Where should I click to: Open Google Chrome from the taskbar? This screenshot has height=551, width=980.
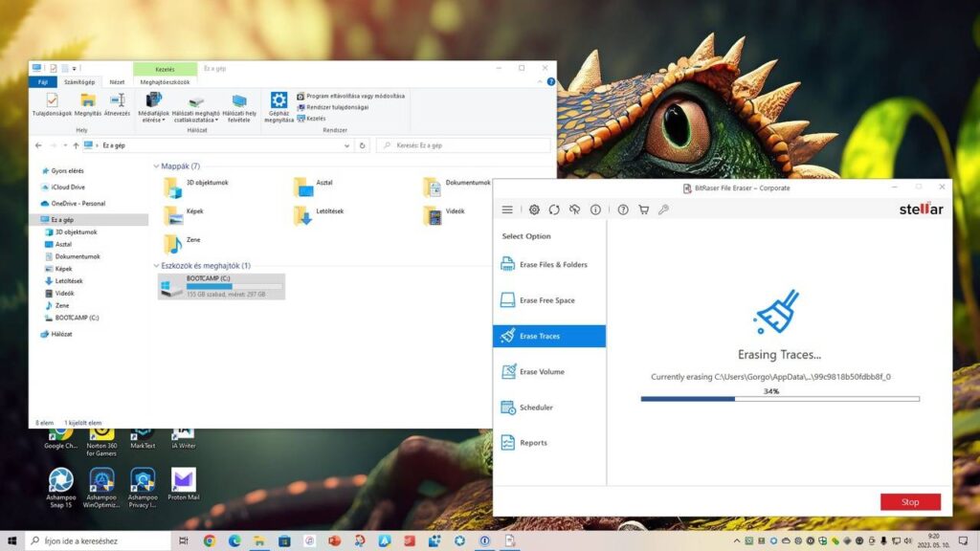pos(210,541)
